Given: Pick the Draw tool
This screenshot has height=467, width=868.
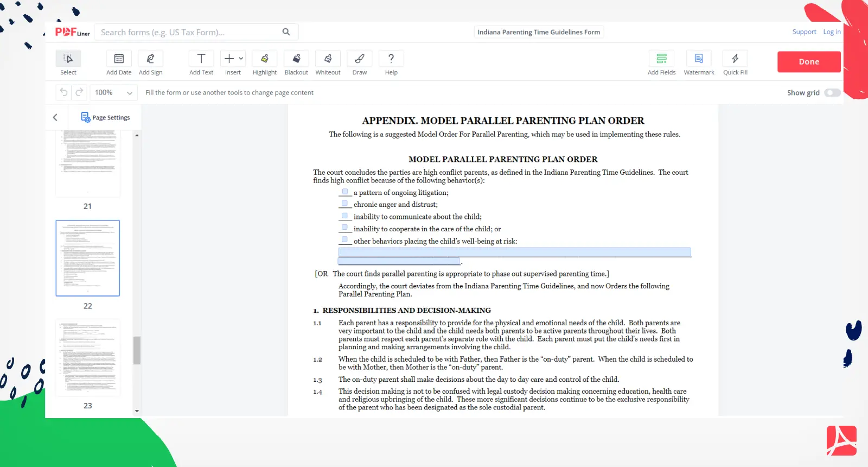Looking at the screenshot, I should tap(359, 59).
